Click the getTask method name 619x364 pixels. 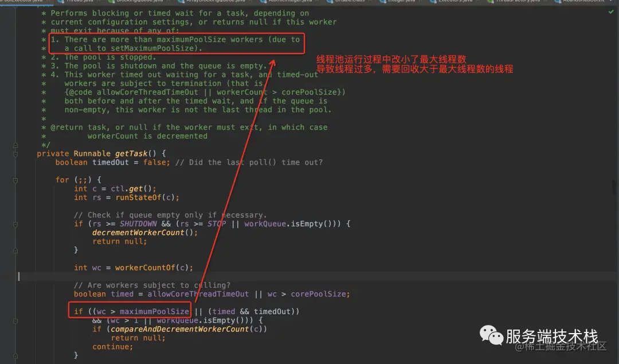coord(131,154)
